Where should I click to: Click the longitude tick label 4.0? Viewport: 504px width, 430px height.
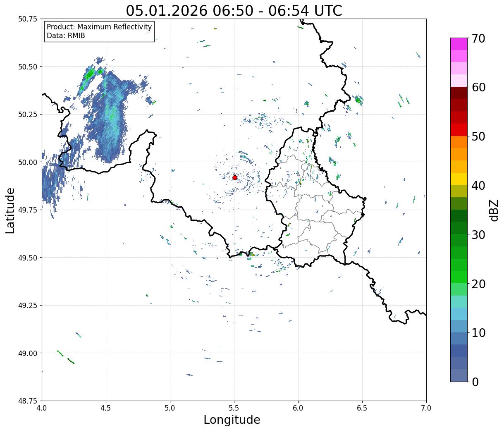click(42, 408)
